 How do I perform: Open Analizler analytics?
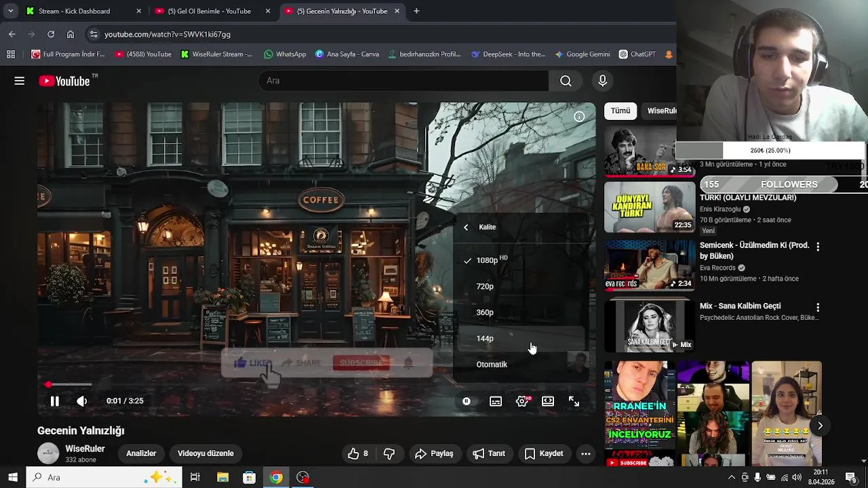pos(141,453)
